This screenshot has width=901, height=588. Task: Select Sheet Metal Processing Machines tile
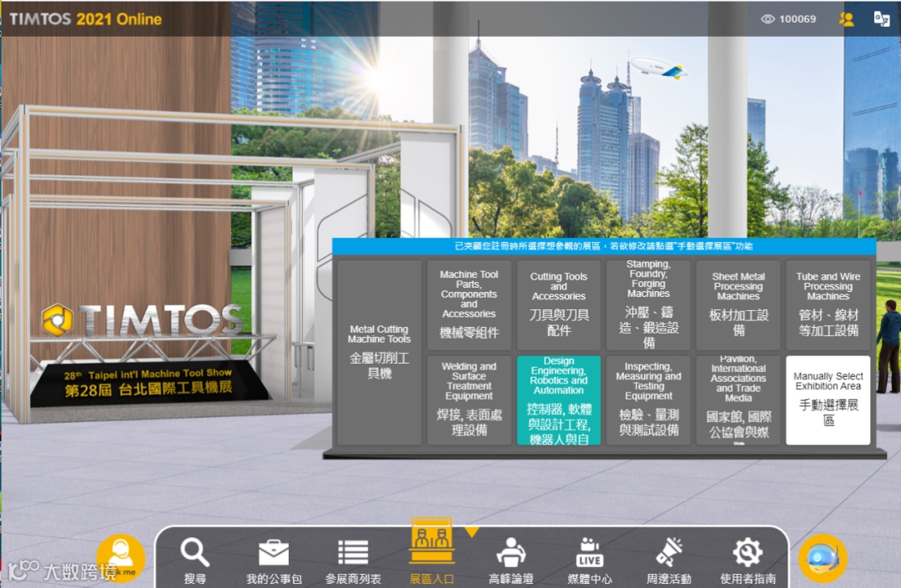pos(738,305)
